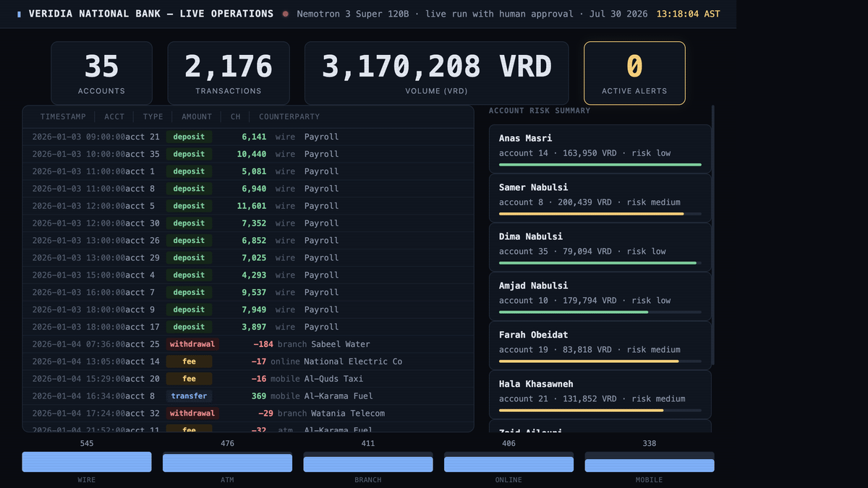Select the MOBILE channel bar

[650, 462]
